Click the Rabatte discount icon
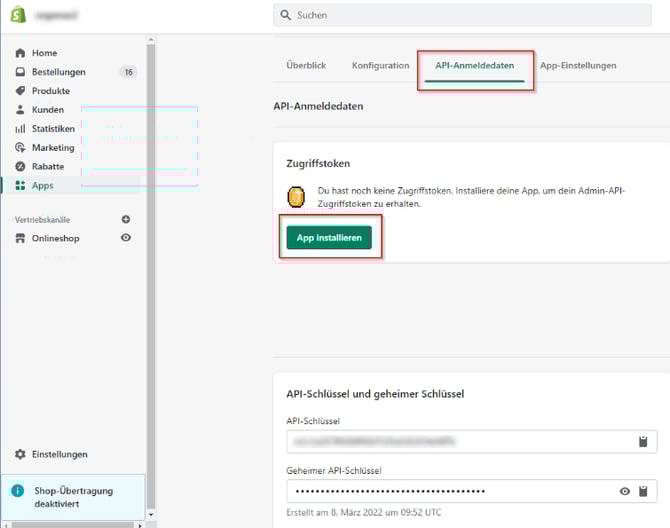 click(20, 166)
